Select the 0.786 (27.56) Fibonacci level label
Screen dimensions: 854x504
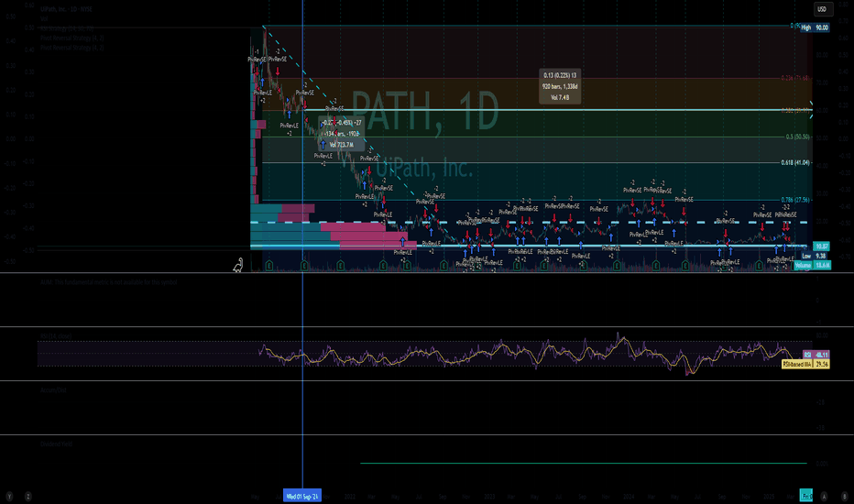point(795,200)
